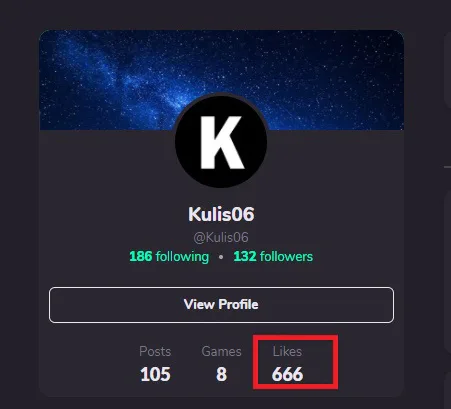451x409 pixels.
Task: Click the number 186 in green
Action: pos(141,256)
